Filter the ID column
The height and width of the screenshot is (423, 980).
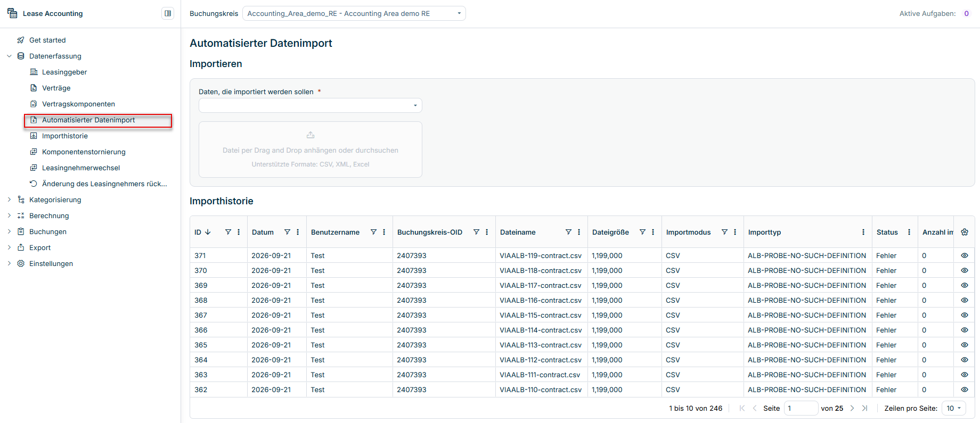(228, 232)
